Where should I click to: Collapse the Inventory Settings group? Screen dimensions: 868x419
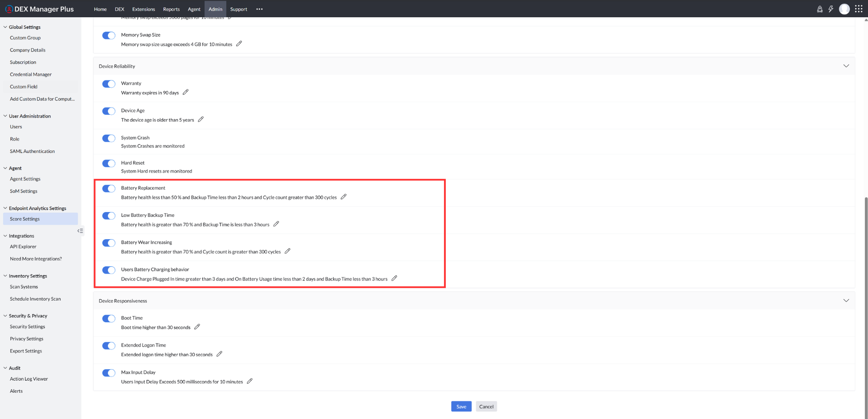[x=5, y=276]
